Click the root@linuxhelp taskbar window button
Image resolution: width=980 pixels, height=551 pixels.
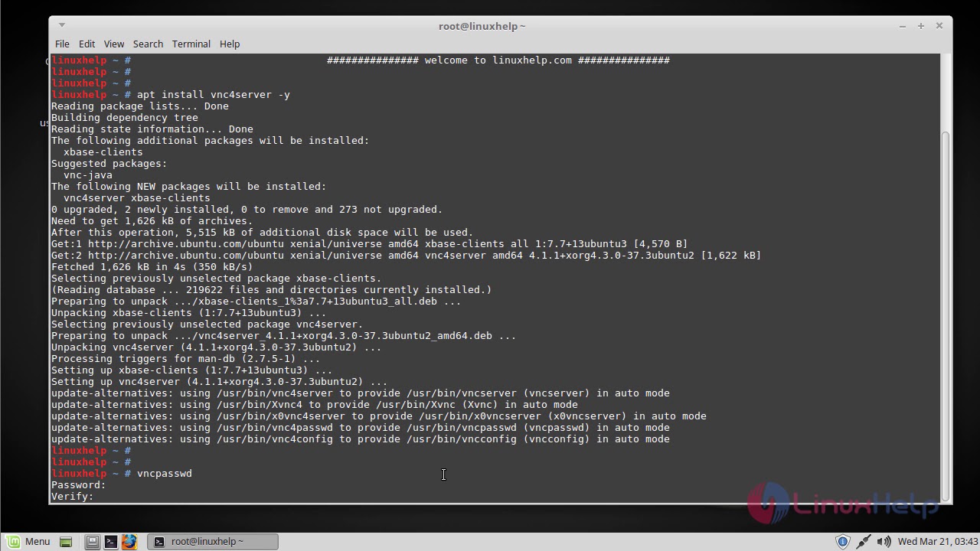212,542
